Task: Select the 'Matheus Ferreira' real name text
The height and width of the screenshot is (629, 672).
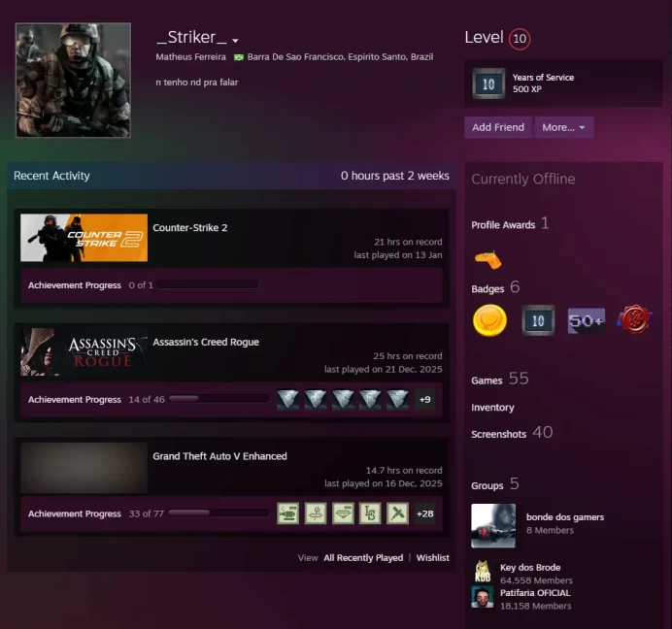Action: point(190,57)
